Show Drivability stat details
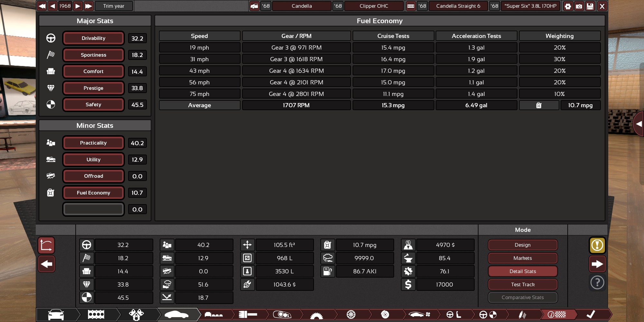644x322 pixels. pos(93,38)
